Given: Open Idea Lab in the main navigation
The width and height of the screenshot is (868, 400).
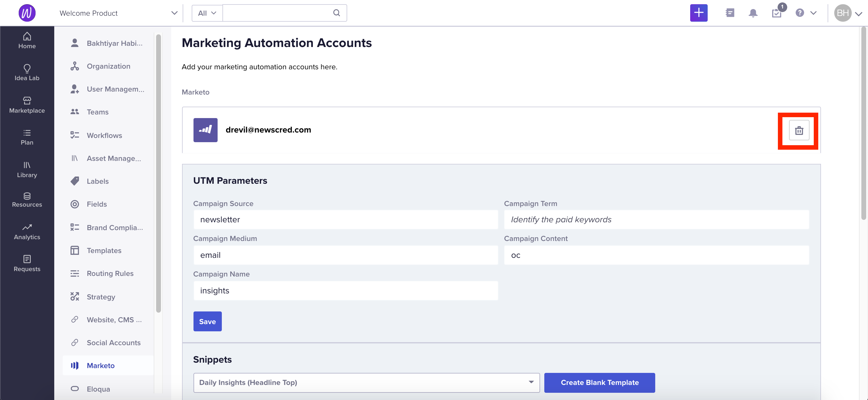Looking at the screenshot, I should click(27, 72).
